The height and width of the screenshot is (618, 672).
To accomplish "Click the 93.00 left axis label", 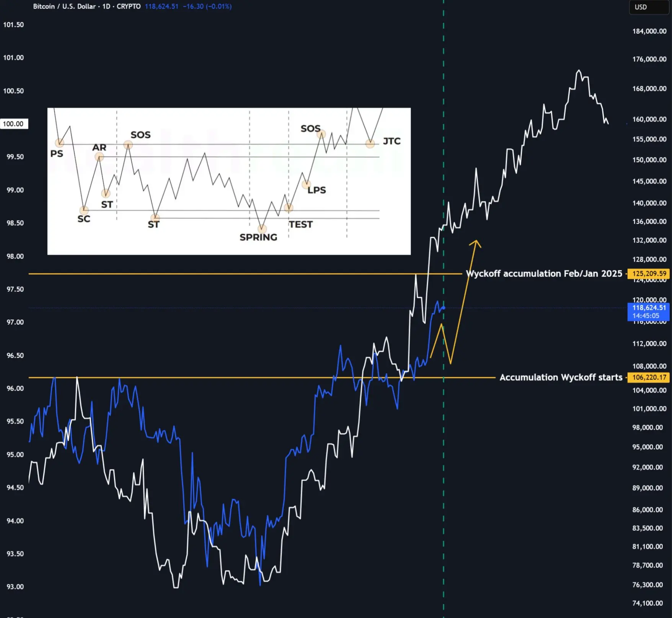I will (15, 587).
